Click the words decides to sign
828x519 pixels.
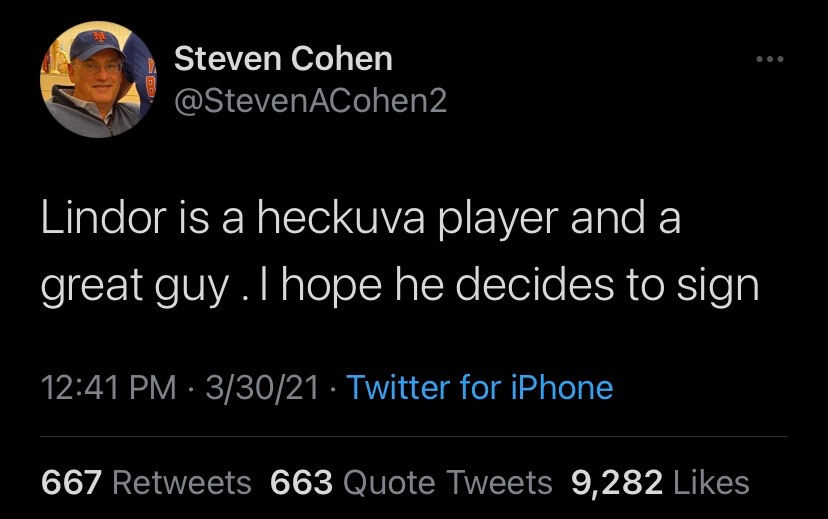tap(607, 285)
